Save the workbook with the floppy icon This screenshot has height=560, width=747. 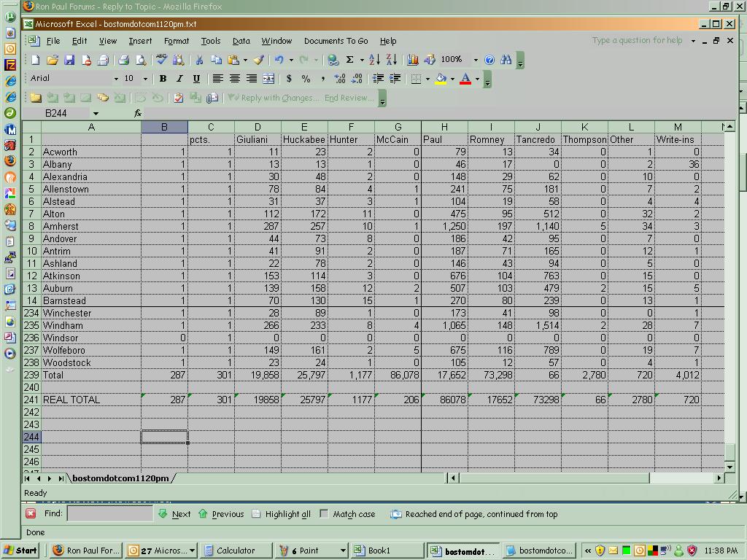69,60
